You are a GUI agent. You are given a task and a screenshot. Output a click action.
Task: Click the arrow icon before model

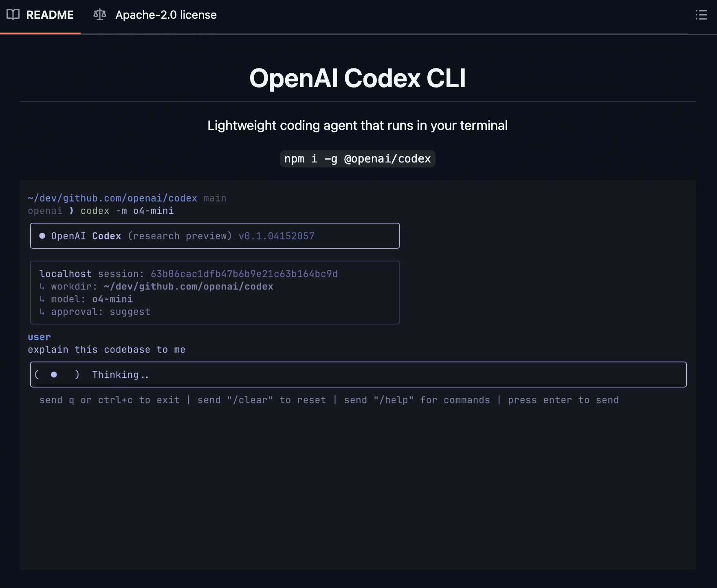coord(42,299)
